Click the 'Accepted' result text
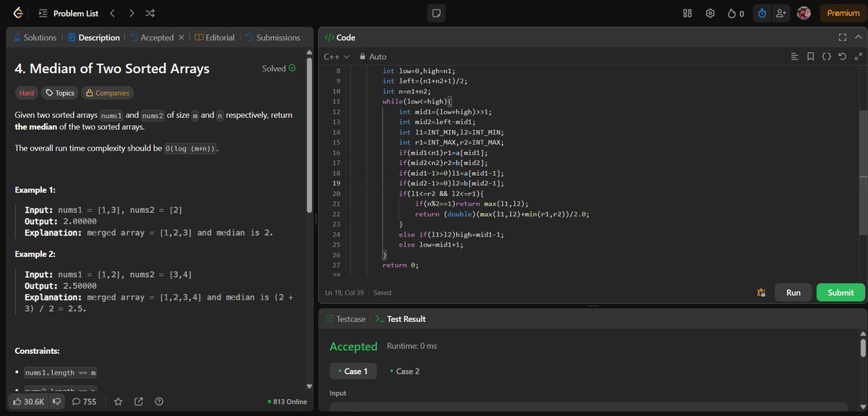This screenshot has width=868, height=416. tap(354, 347)
